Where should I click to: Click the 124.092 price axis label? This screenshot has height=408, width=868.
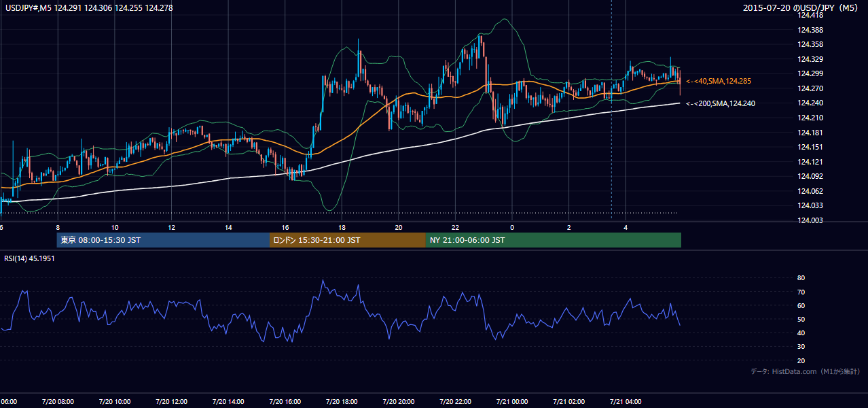(x=810, y=176)
